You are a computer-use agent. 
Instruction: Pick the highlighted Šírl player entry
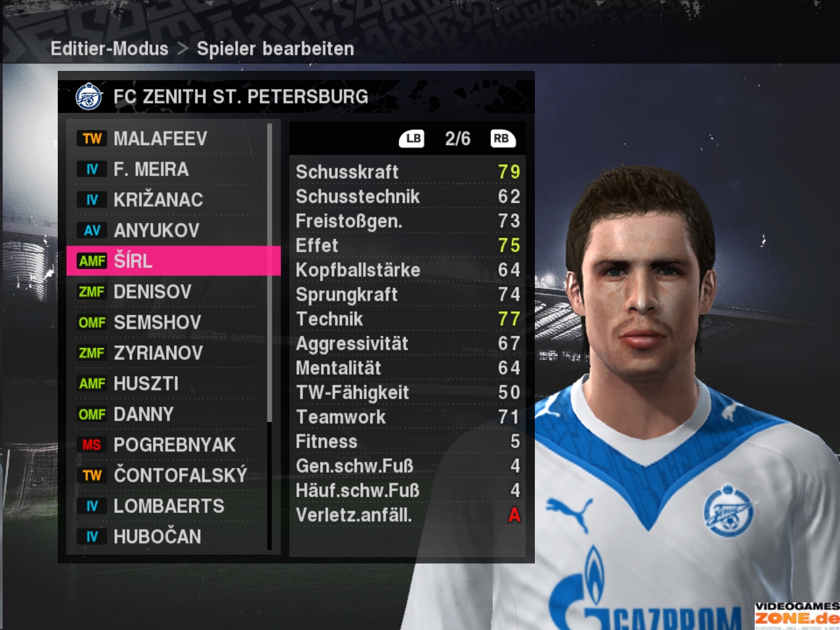click(173, 261)
